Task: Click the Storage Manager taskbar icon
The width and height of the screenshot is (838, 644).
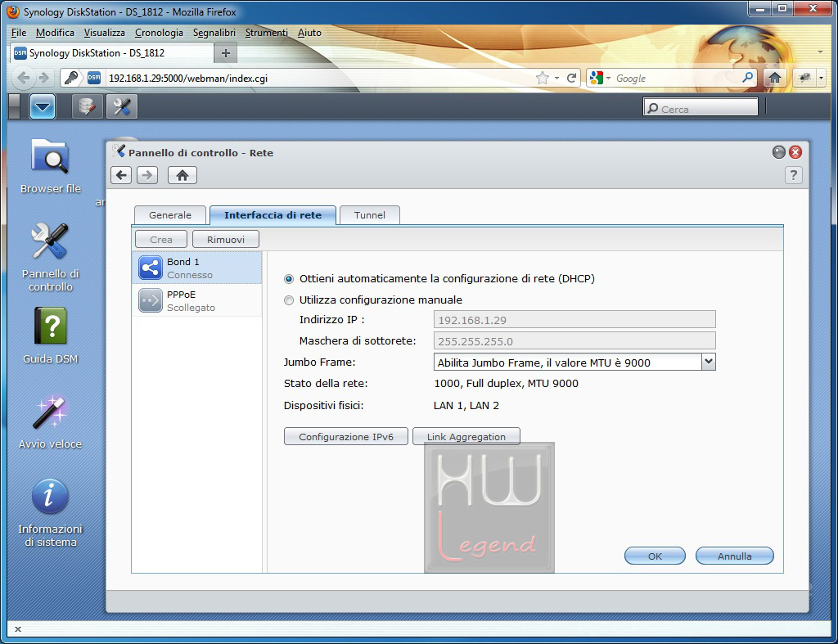Action: pyautogui.click(x=87, y=106)
